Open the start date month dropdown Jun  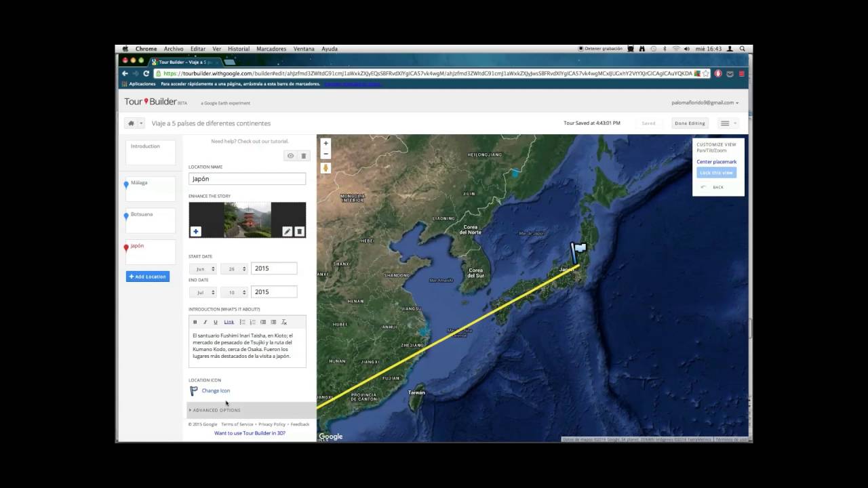pyautogui.click(x=203, y=269)
